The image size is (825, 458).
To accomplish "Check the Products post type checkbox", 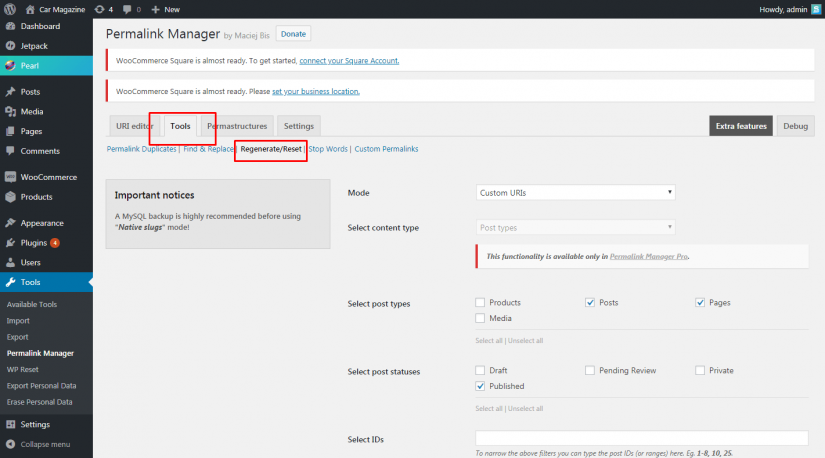I will pyautogui.click(x=480, y=303).
